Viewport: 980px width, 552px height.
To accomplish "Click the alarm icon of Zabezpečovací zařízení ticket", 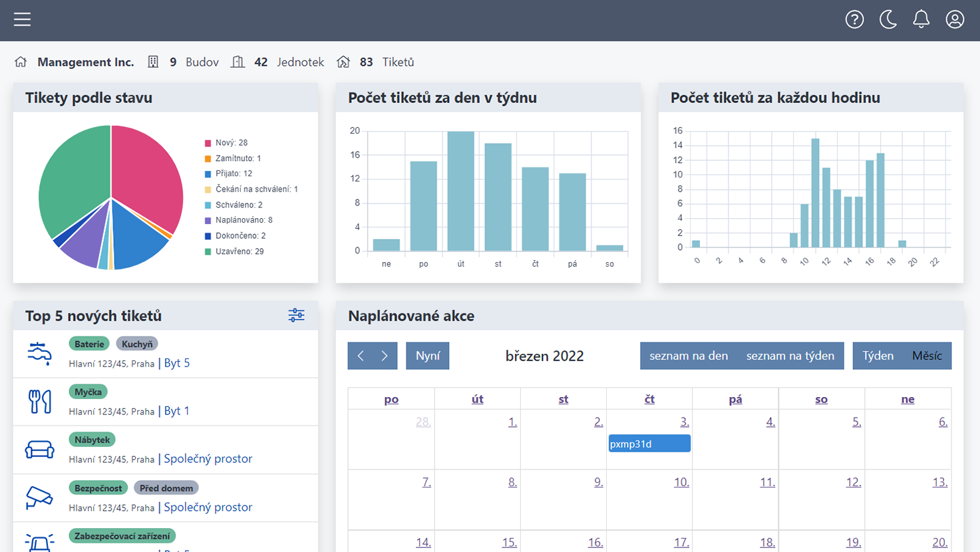I will point(39,543).
